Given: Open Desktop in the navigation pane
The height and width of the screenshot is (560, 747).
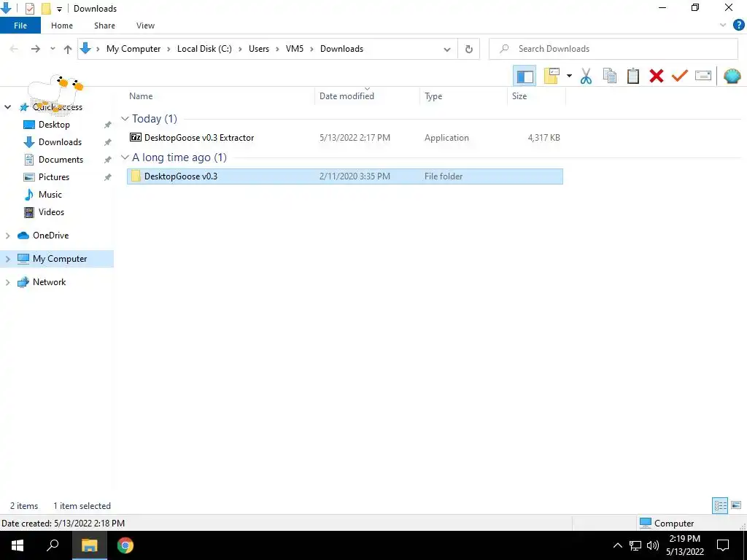Looking at the screenshot, I should pyautogui.click(x=54, y=125).
